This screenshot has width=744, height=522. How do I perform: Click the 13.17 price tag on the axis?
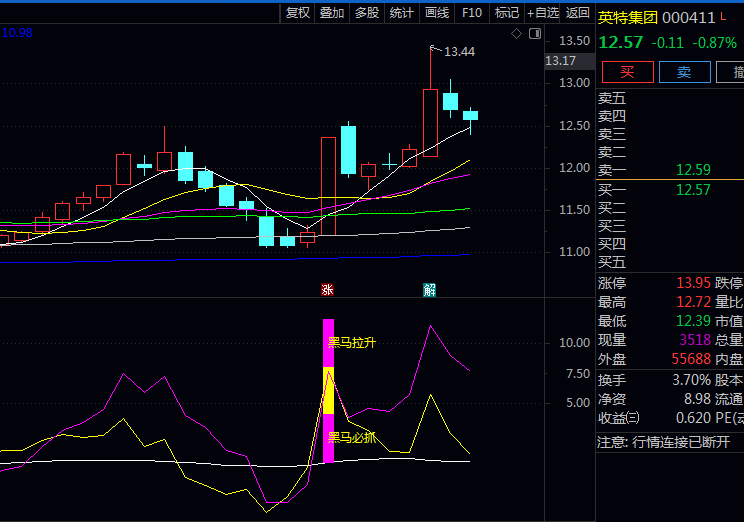561,61
